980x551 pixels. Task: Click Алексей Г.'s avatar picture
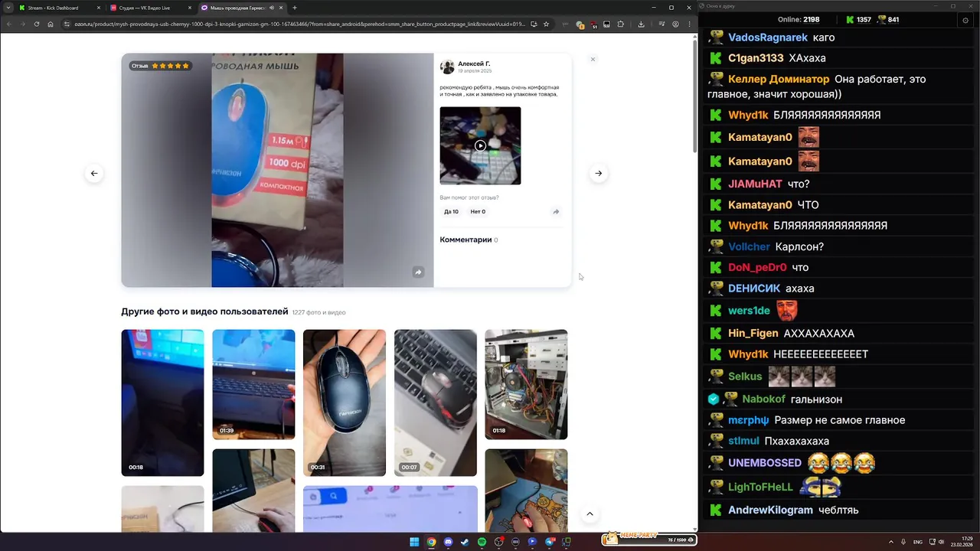click(x=447, y=67)
